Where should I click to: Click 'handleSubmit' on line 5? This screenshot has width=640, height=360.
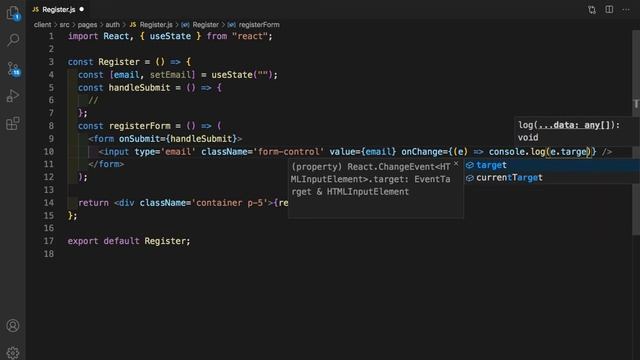pyautogui.click(x=139, y=88)
